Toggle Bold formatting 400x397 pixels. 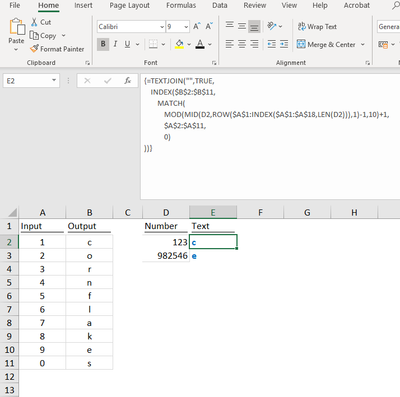(x=103, y=44)
